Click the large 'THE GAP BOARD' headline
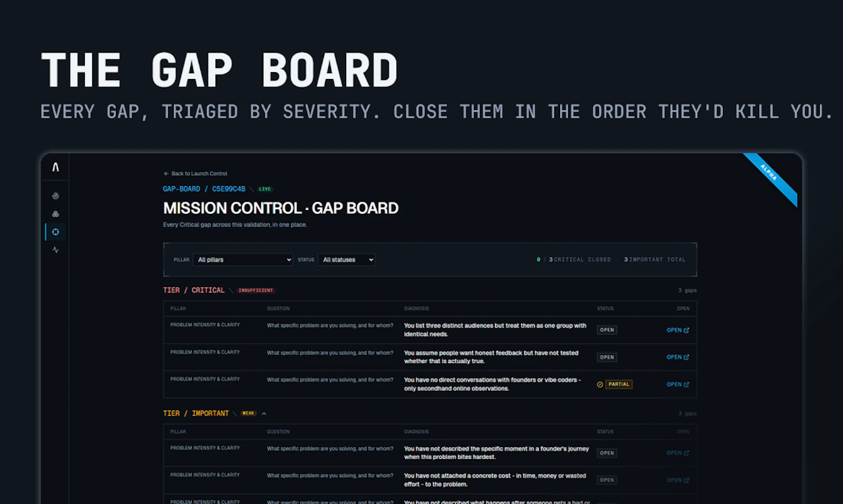This screenshot has height=504, width=843. tap(219, 70)
